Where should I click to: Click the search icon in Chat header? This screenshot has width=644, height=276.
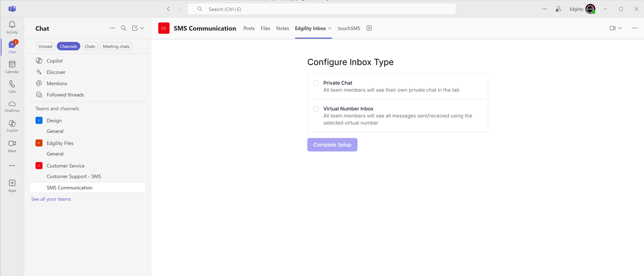pos(124,28)
